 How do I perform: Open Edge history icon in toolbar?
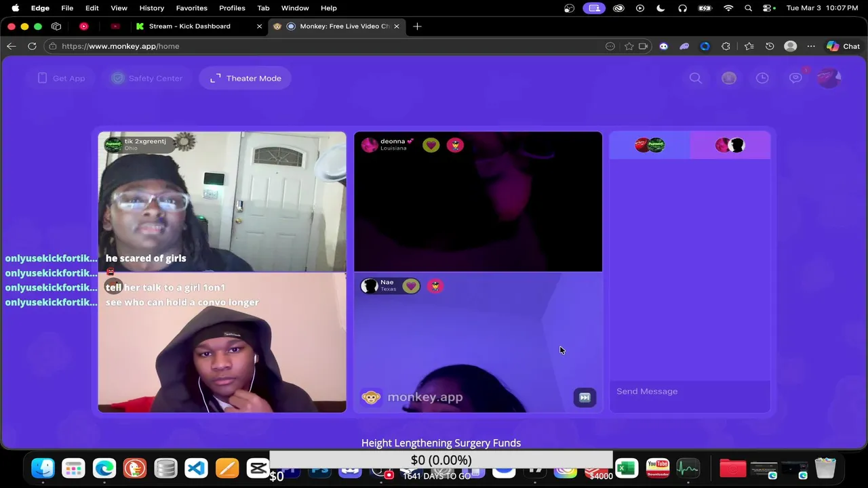(x=770, y=46)
